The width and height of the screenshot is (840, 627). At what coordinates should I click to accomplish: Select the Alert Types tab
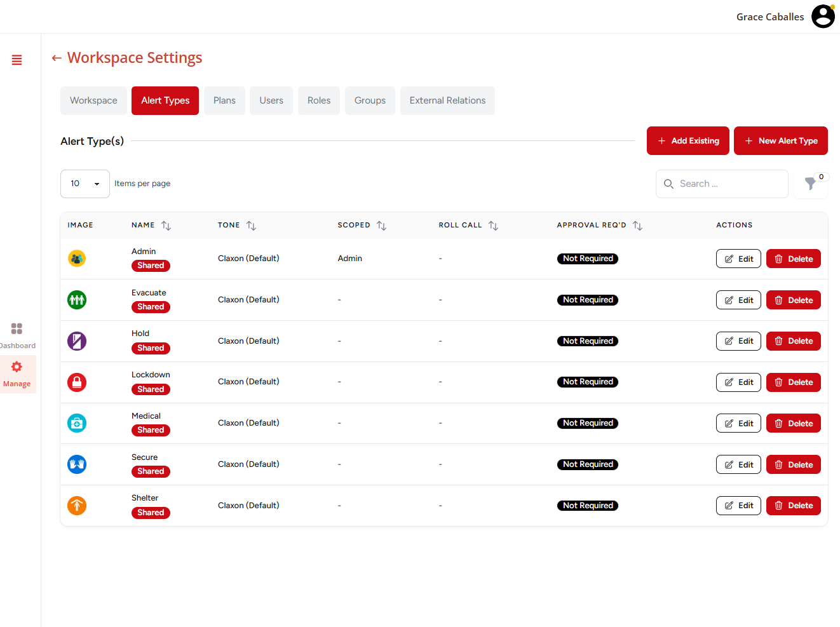point(165,100)
